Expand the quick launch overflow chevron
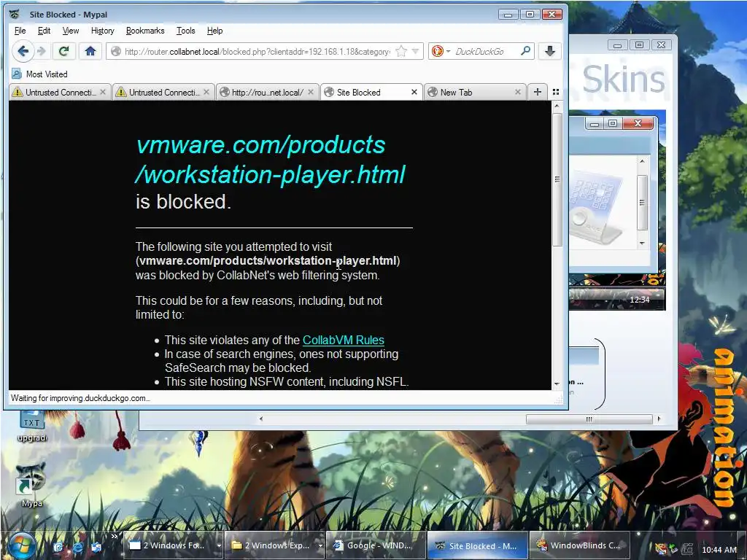This screenshot has width=747, height=560. pyautogui.click(x=114, y=537)
